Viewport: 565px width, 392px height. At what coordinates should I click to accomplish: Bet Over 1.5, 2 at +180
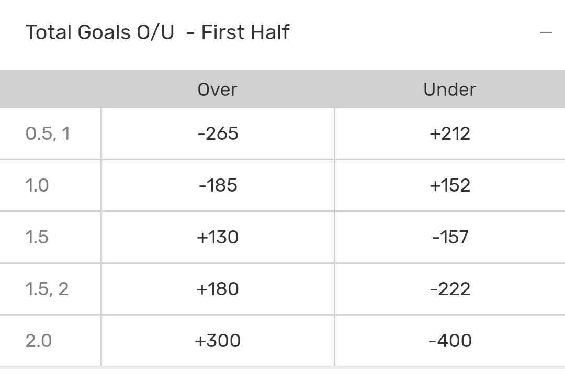coord(218,289)
